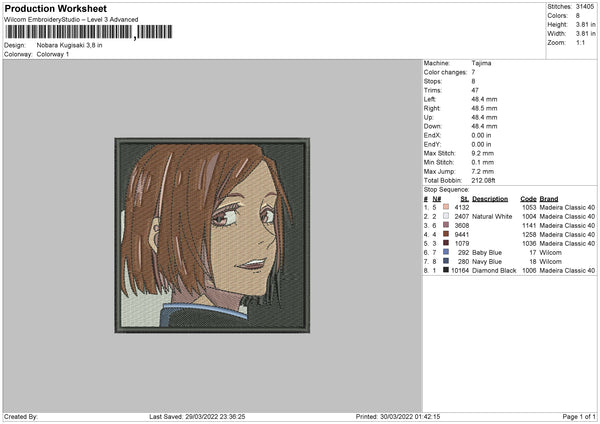Select the Diamond Black color swatch
This screenshot has height=424, width=600.
pos(446,270)
